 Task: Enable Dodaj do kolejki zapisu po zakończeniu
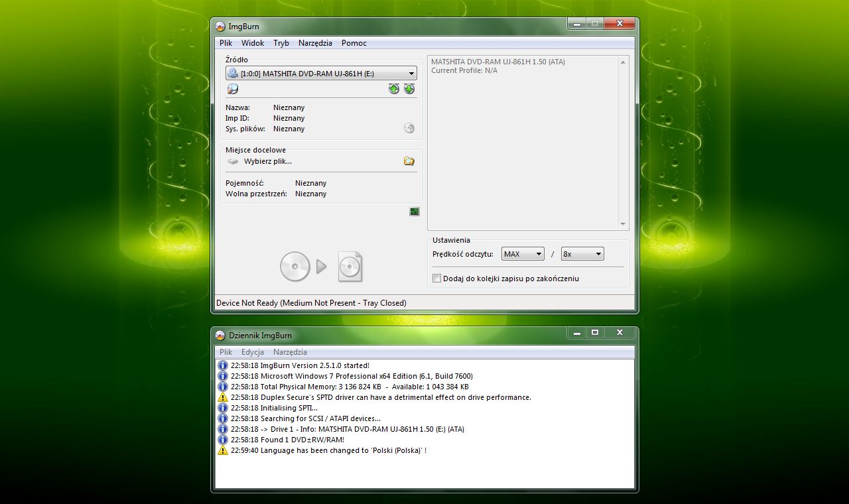tap(436, 279)
